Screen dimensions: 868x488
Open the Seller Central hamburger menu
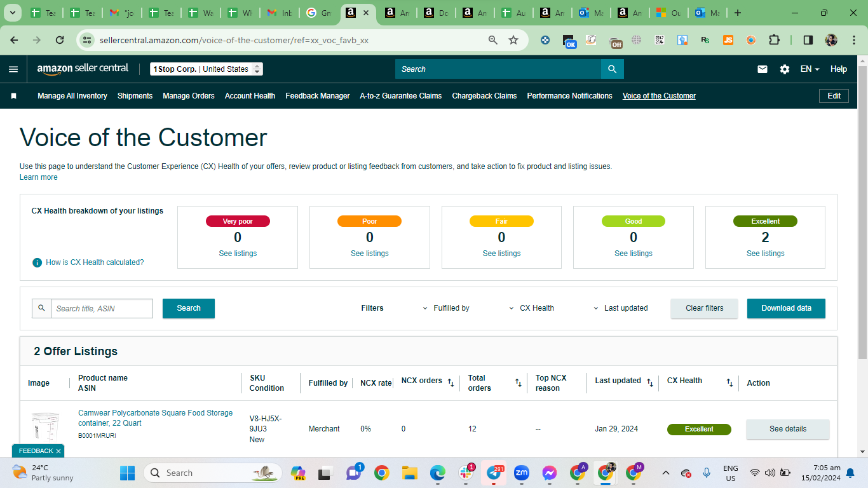pyautogui.click(x=13, y=69)
